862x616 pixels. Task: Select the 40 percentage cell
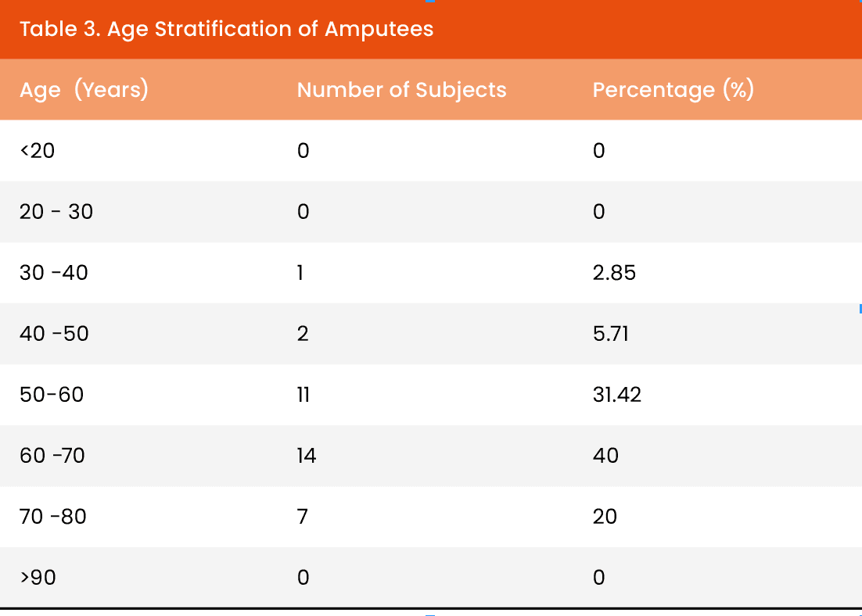coord(605,455)
